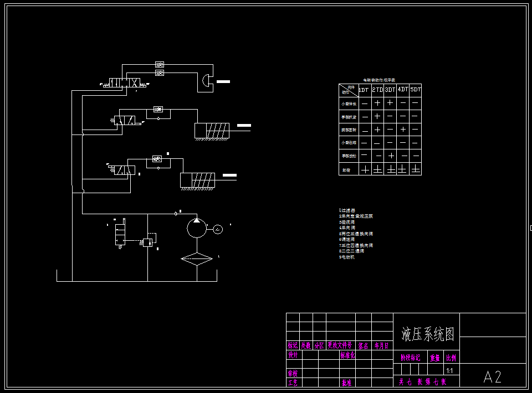Select the 年月日 title block label
The width and height of the screenshot is (532, 393).
click(x=382, y=345)
